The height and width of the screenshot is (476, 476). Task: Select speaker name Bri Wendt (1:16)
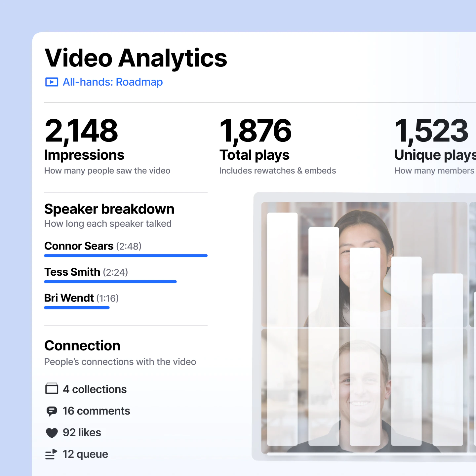[81, 298]
